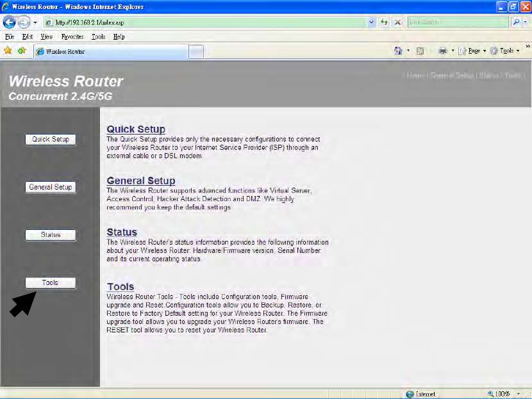Click the Refresh page icon

[x=384, y=22]
